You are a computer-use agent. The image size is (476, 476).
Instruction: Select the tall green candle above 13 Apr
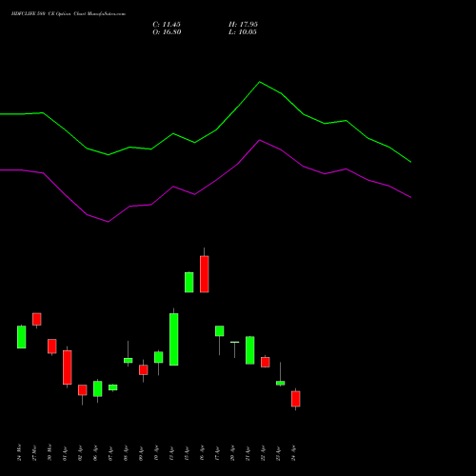click(x=174, y=339)
